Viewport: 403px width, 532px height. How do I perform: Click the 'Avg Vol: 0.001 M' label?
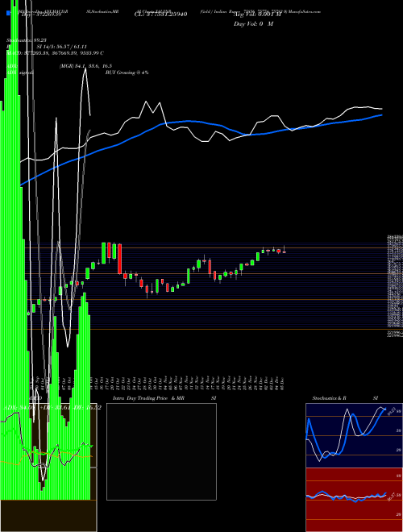[258, 15]
